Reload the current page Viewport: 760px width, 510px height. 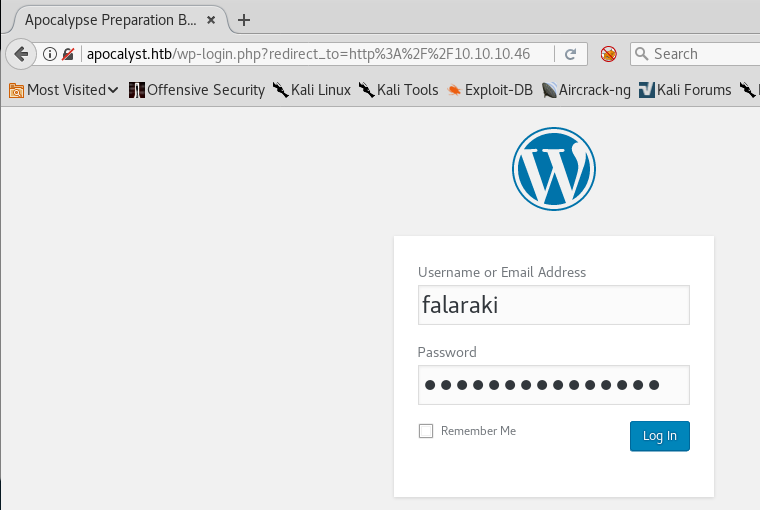click(570, 54)
